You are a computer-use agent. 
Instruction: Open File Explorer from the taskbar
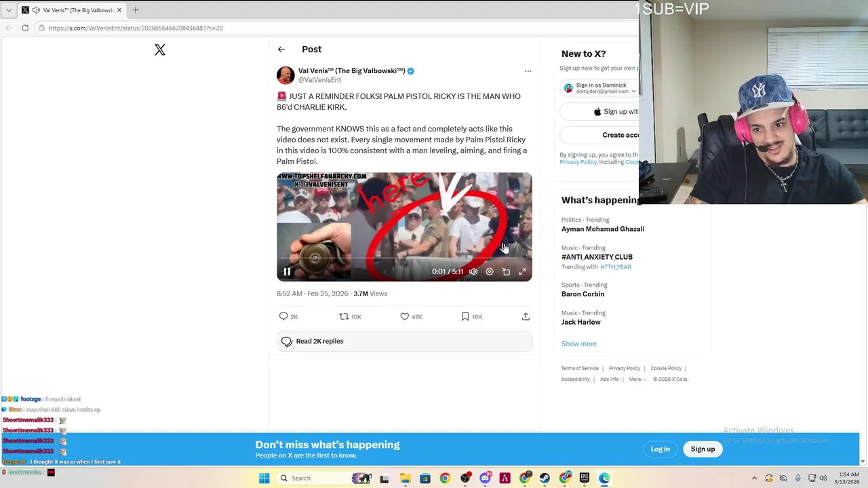[405, 479]
